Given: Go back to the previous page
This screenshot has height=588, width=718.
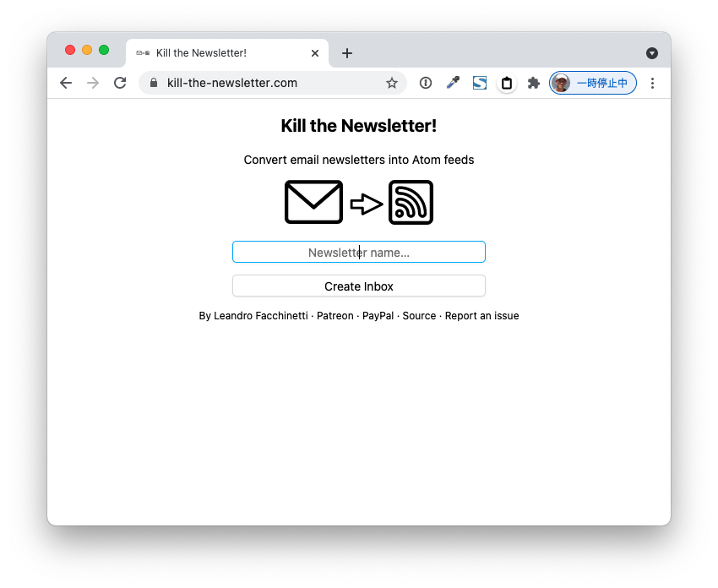Looking at the screenshot, I should 66,83.
